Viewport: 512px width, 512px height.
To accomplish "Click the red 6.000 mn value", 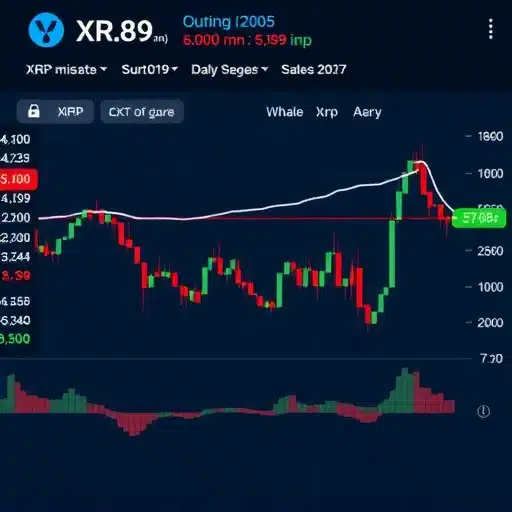I will pos(214,40).
